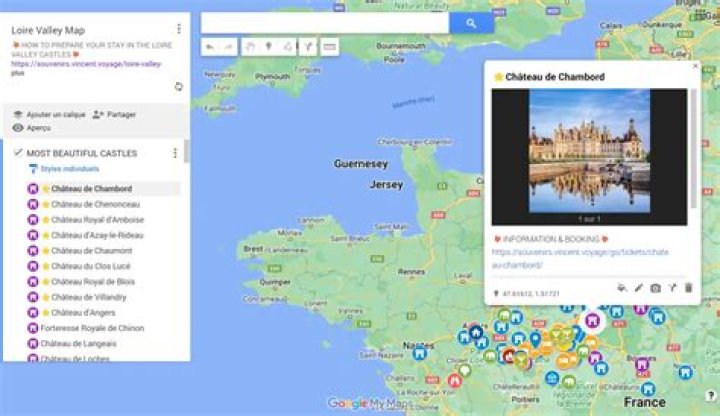Select the hand pan tool

pos(250,46)
